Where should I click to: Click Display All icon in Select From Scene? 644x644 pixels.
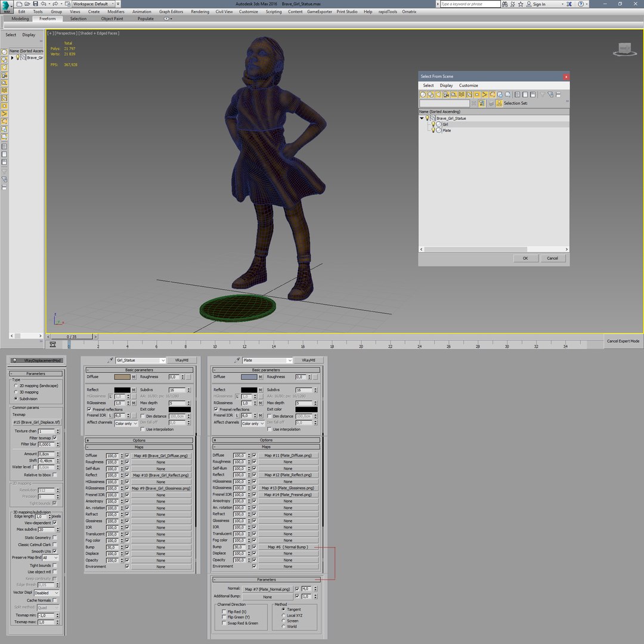pos(517,94)
